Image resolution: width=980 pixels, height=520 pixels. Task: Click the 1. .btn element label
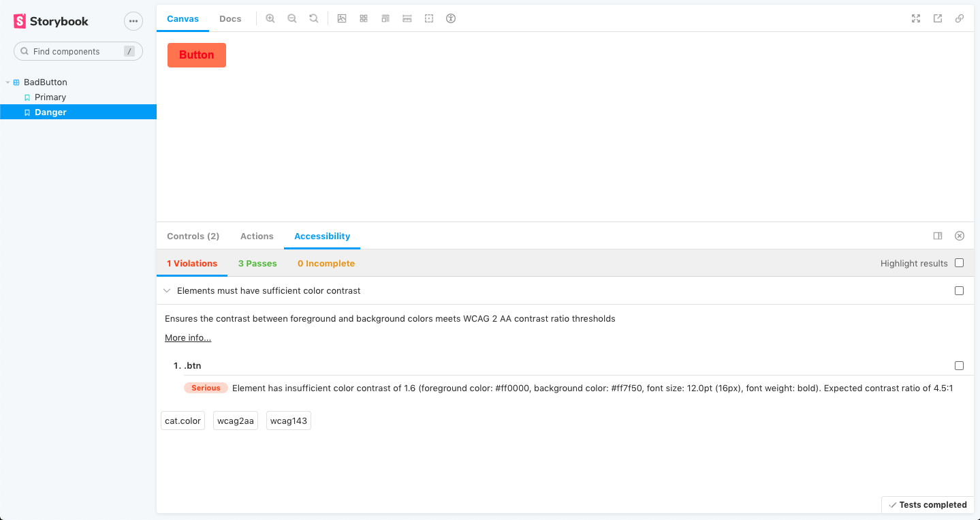click(x=187, y=366)
